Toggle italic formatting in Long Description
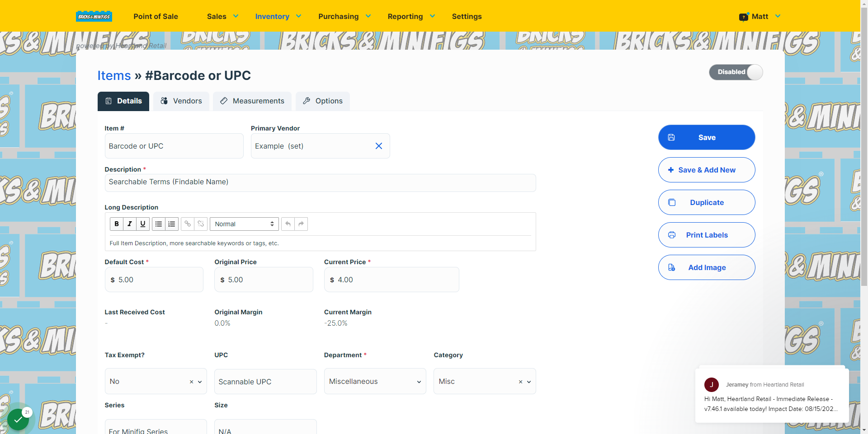 pyautogui.click(x=130, y=224)
